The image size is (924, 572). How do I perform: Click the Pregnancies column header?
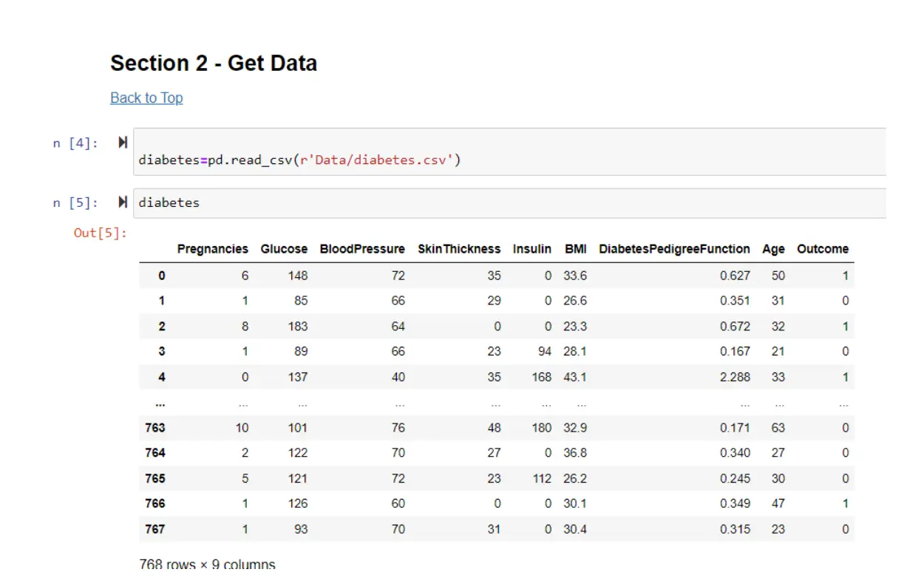212,249
